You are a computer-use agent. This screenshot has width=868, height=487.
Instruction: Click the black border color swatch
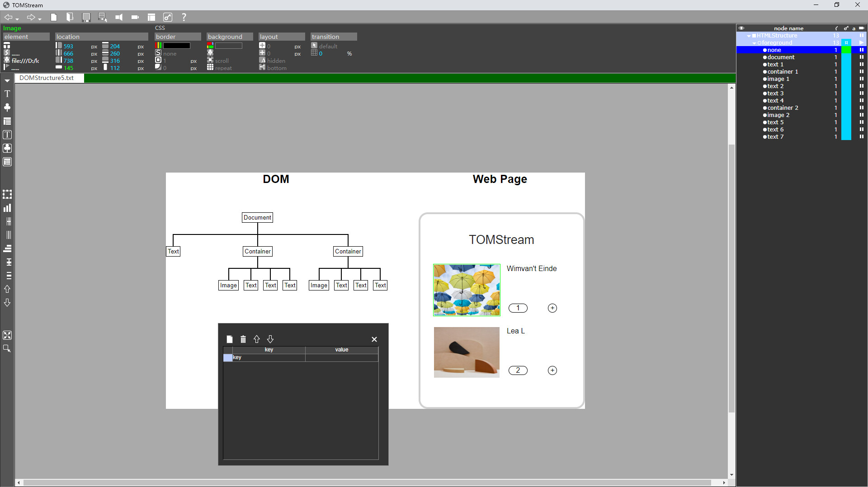[x=175, y=45]
